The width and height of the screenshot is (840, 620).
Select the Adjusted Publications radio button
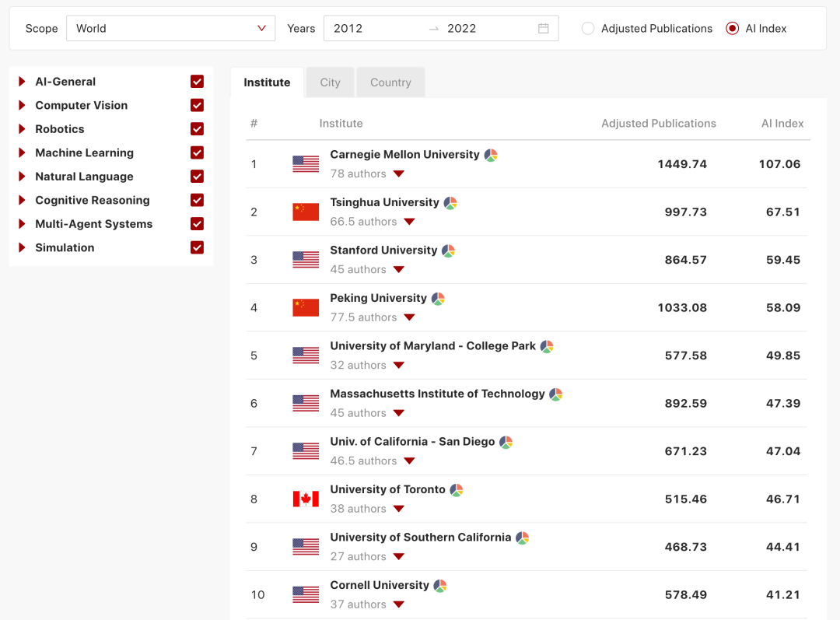pyautogui.click(x=588, y=29)
